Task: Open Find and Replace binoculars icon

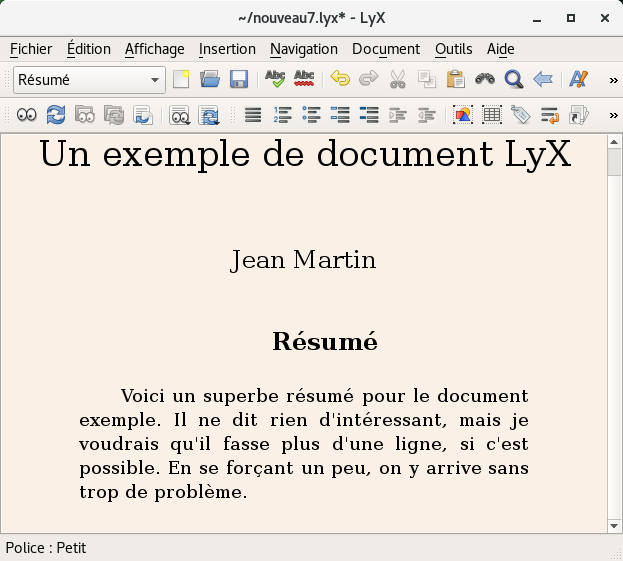Action: (485, 79)
